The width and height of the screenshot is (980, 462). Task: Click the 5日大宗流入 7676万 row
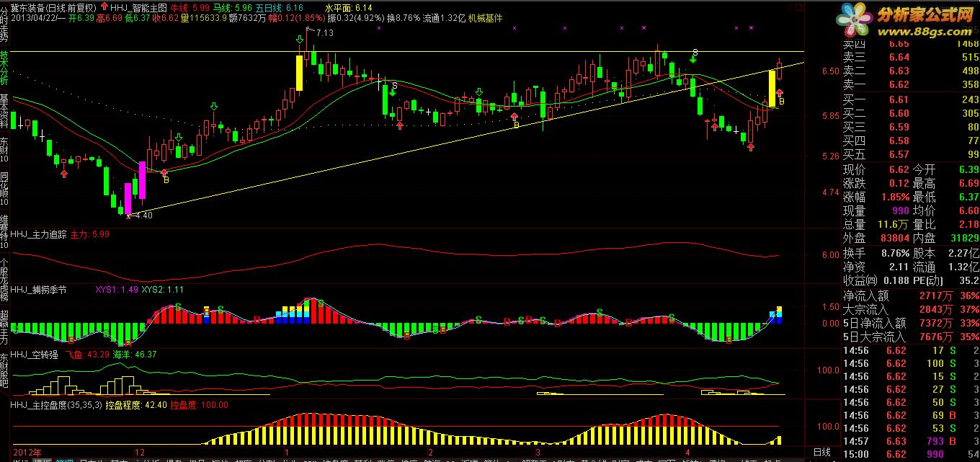tap(911, 337)
